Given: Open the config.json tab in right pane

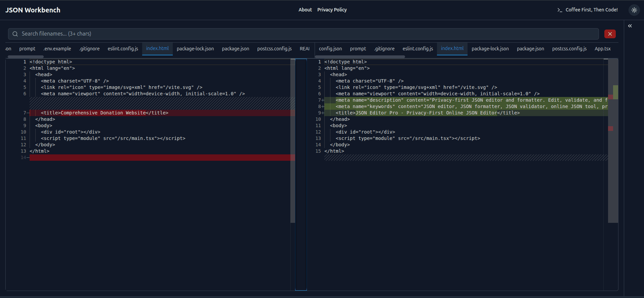Looking at the screenshot, I should pyautogui.click(x=330, y=49).
